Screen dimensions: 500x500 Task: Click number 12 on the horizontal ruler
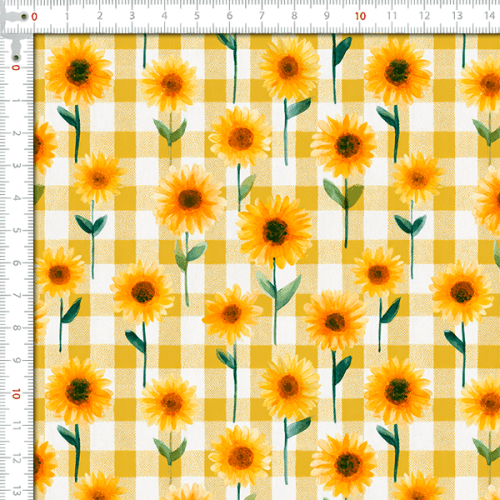pyautogui.click(x=425, y=16)
